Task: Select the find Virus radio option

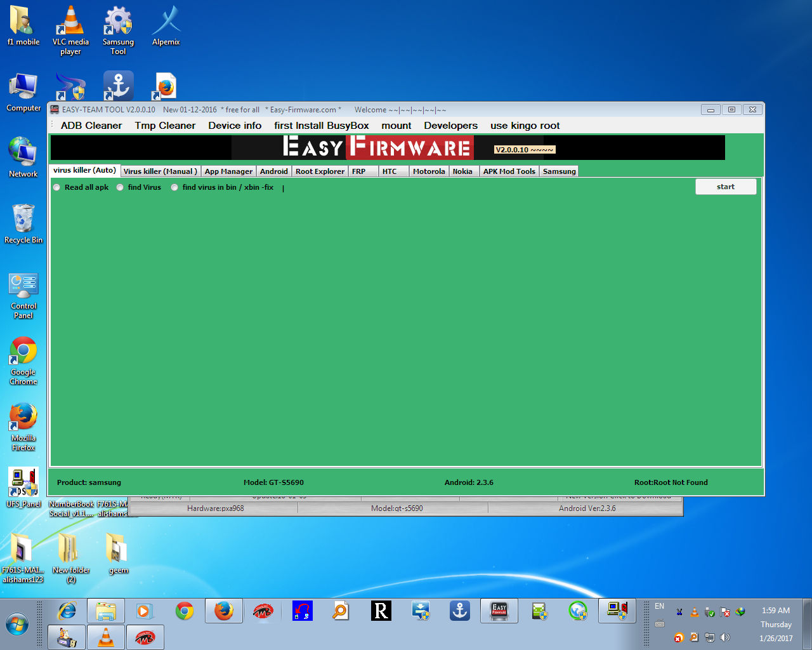Action: click(139, 187)
